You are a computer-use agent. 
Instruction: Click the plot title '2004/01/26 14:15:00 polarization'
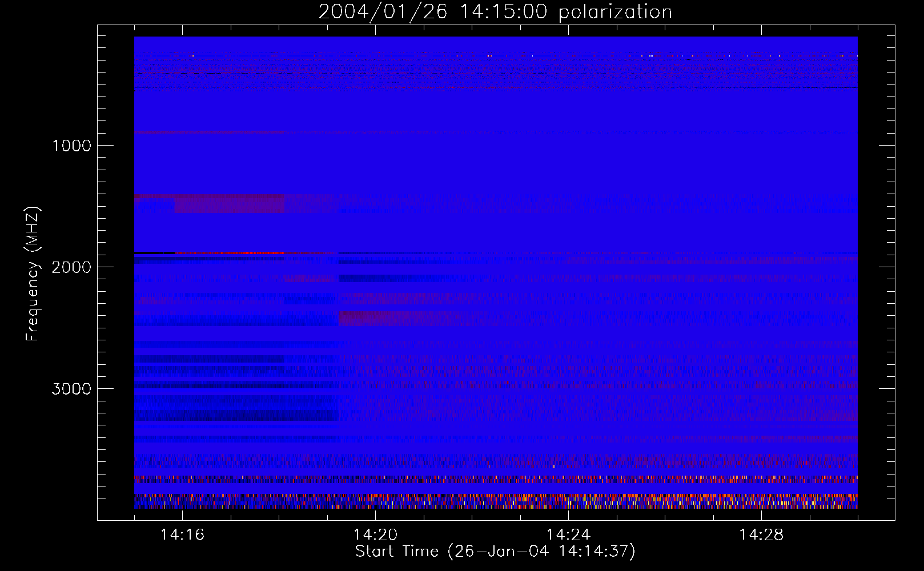click(495, 12)
